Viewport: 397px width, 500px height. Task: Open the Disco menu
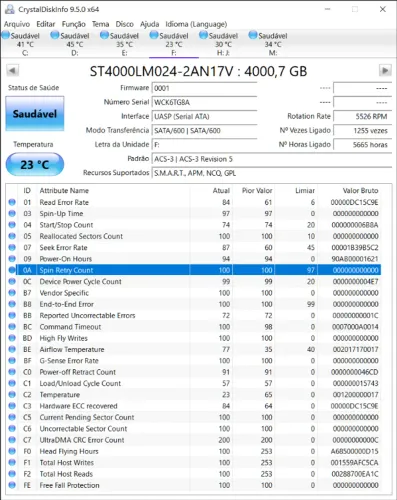point(124,24)
